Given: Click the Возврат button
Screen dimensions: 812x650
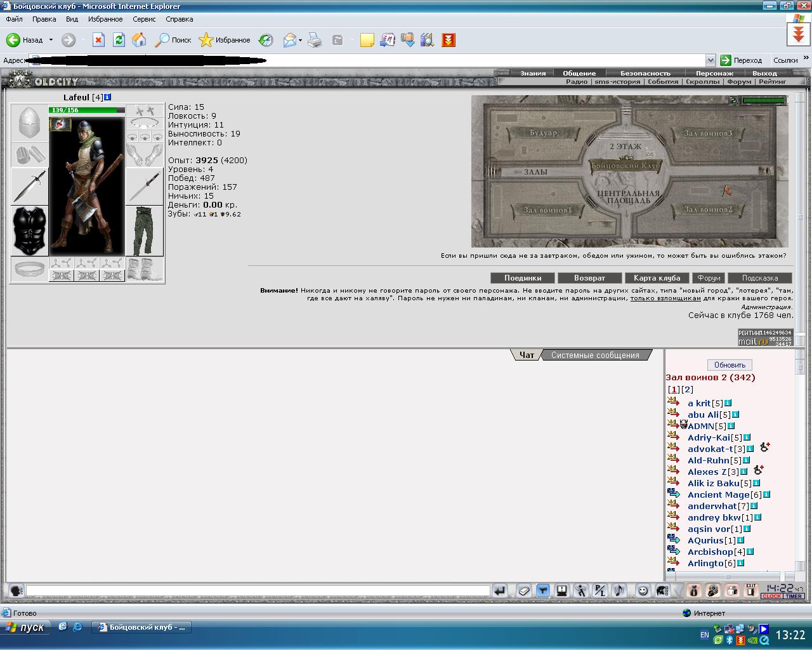Looking at the screenshot, I should click(x=589, y=278).
